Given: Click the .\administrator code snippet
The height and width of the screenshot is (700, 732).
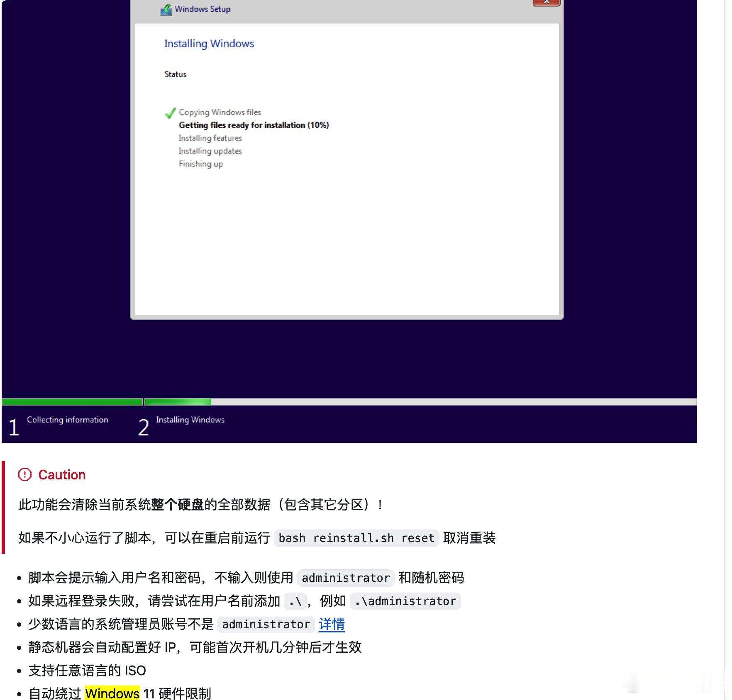Looking at the screenshot, I should point(405,601).
